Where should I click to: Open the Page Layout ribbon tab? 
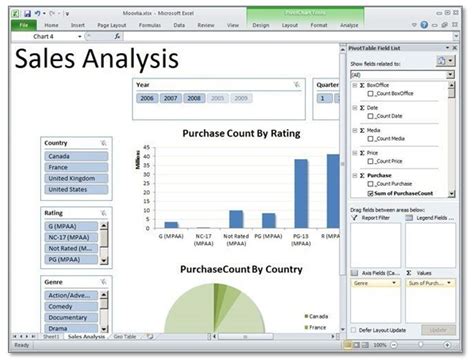click(112, 25)
